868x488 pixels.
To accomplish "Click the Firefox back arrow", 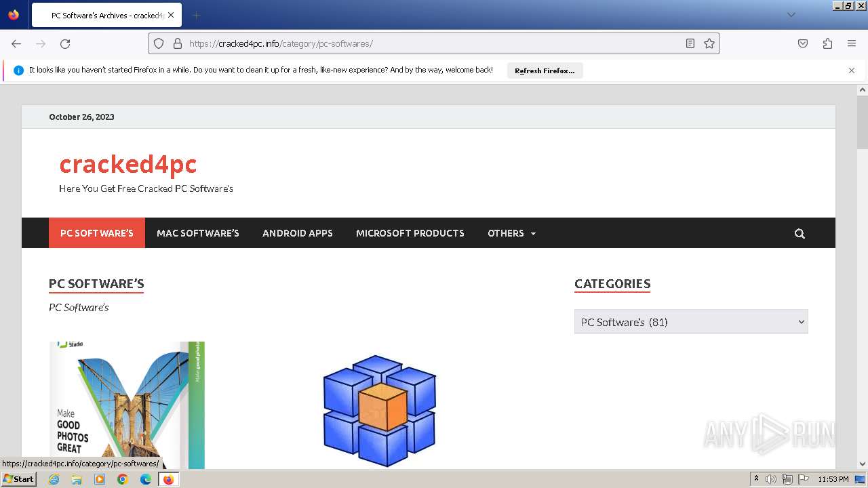I will 16,43.
